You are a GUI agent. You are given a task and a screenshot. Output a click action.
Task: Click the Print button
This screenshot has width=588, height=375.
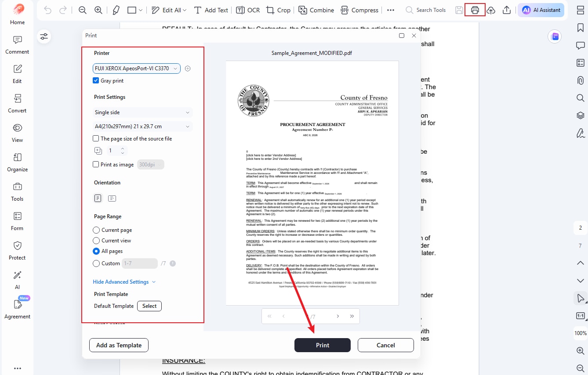tap(323, 345)
